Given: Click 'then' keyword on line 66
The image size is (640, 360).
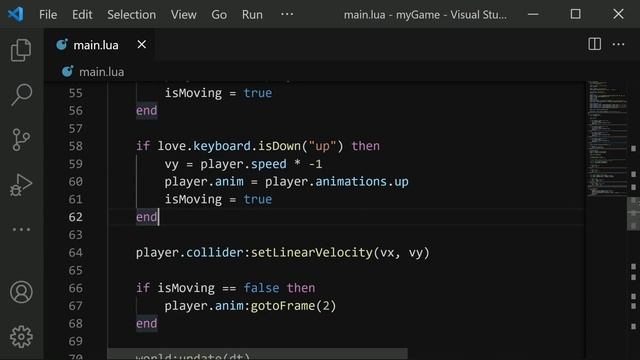Looking at the screenshot, I should [x=301, y=288].
